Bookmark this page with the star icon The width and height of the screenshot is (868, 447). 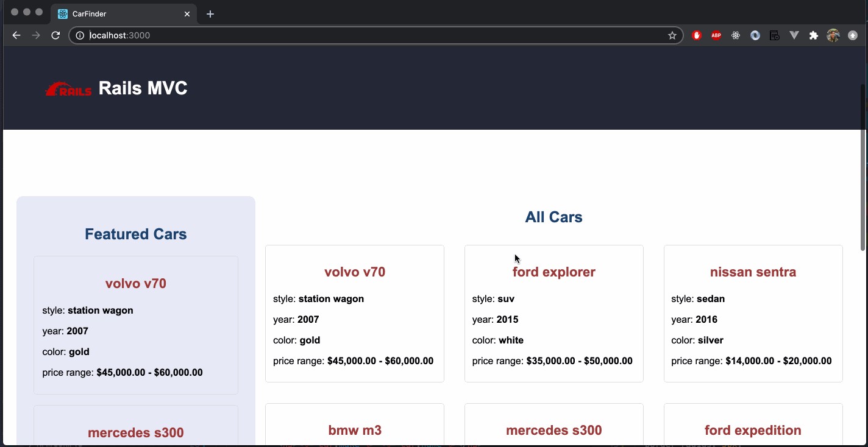pyautogui.click(x=672, y=35)
